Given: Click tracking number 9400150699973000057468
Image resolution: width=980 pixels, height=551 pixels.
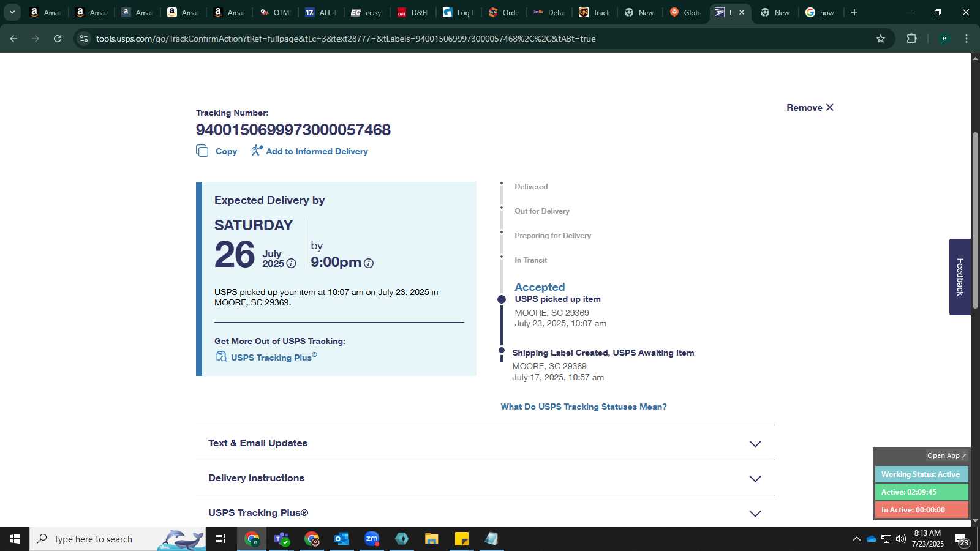Looking at the screenshot, I should pyautogui.click(x=293, y=130).
